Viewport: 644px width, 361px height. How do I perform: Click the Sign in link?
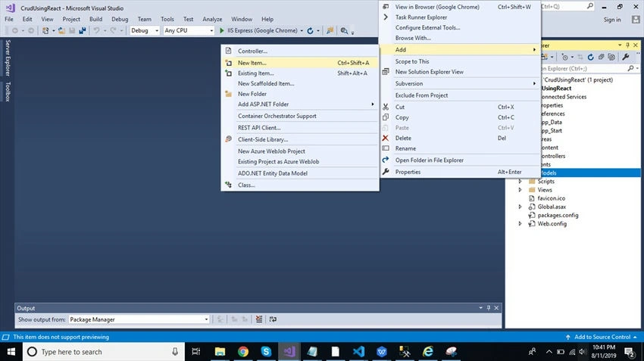pyautogui.click(x=612, y=20)
